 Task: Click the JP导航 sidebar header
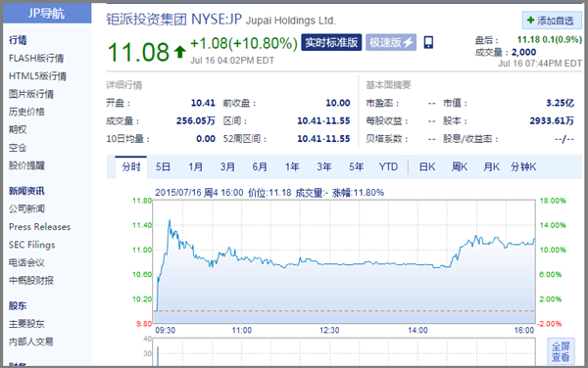click(47, 13)
